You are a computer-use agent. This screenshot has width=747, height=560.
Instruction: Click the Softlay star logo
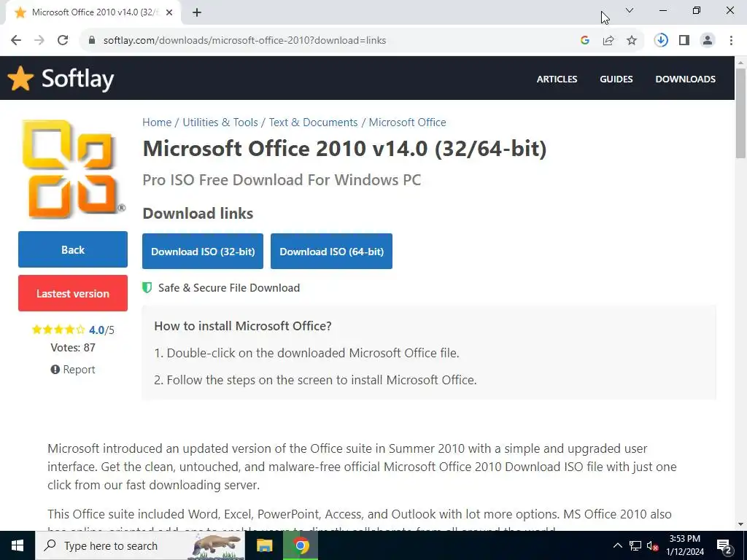(20, 78)
